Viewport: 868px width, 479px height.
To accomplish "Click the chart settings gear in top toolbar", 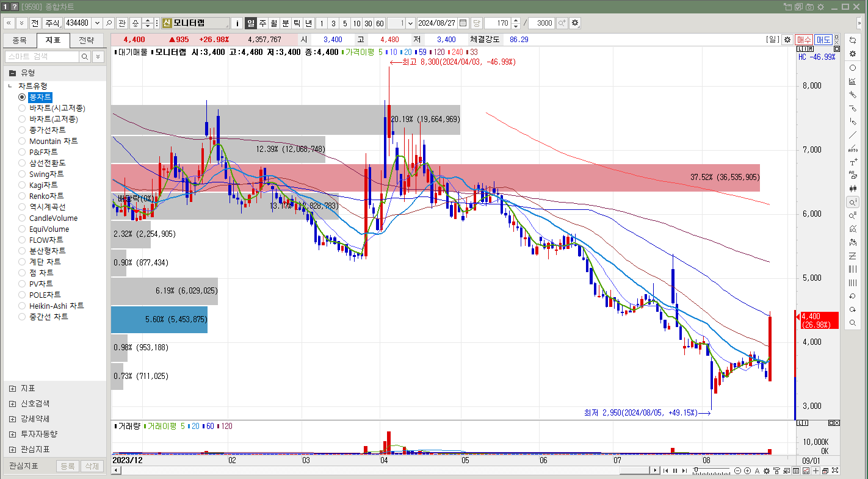I will click(575, 23).
